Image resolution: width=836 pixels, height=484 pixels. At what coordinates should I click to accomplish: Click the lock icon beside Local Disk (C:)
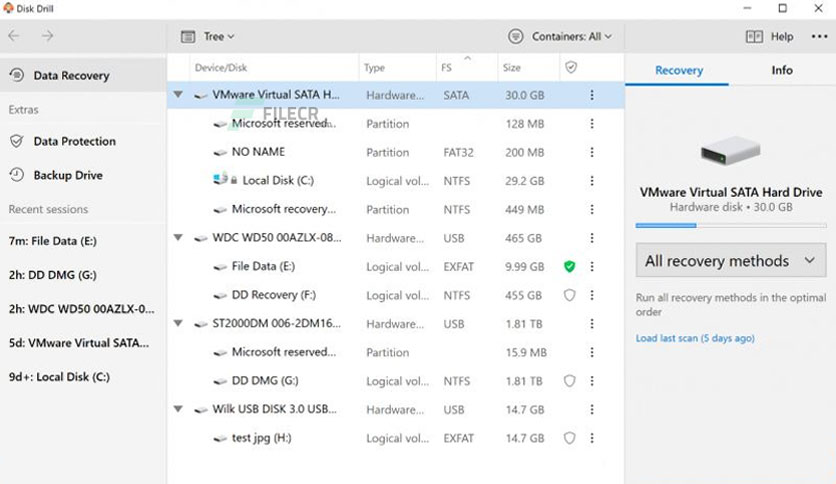(234, 181)
